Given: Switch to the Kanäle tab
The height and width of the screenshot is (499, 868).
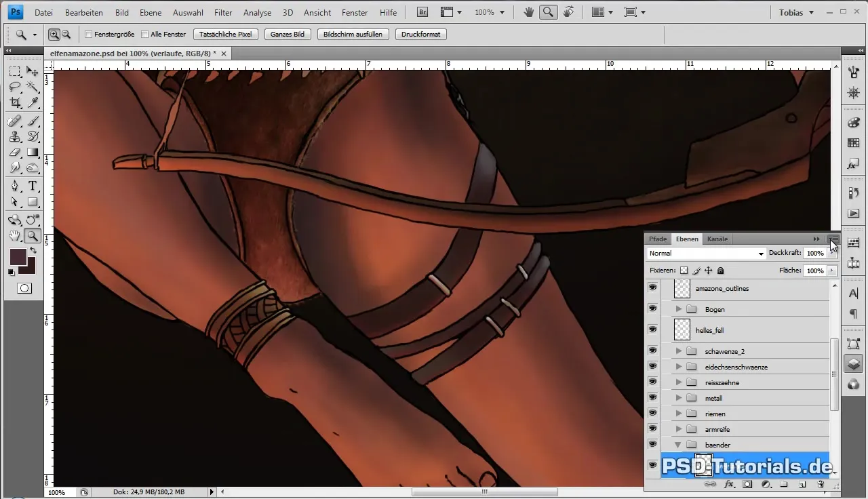Looking at the screenshot, I should pos(717,239).
